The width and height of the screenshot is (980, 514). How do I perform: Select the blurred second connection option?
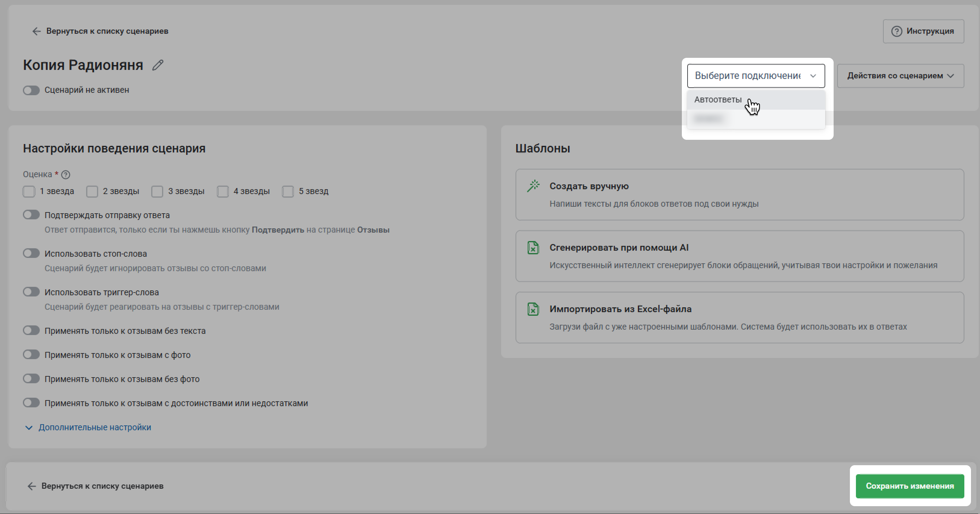tap(756, 119)
